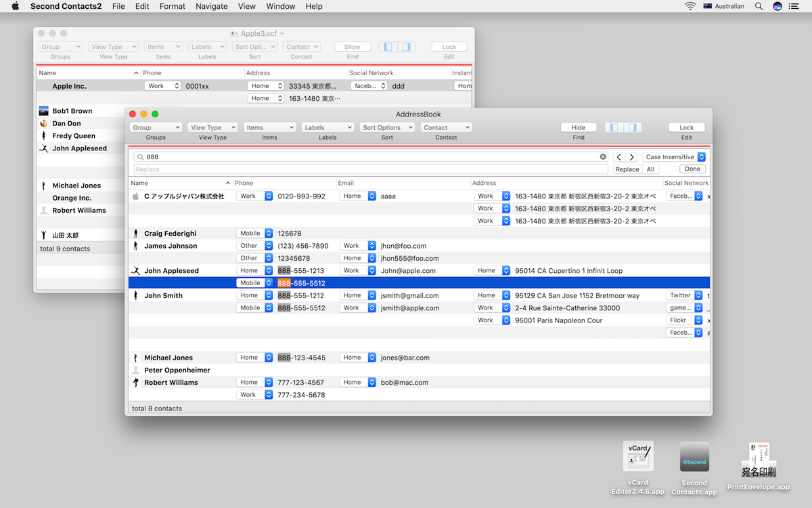Click Peter Oppenheimer's placeholder avatar
The image size is (812, 508).
[135, 370]
